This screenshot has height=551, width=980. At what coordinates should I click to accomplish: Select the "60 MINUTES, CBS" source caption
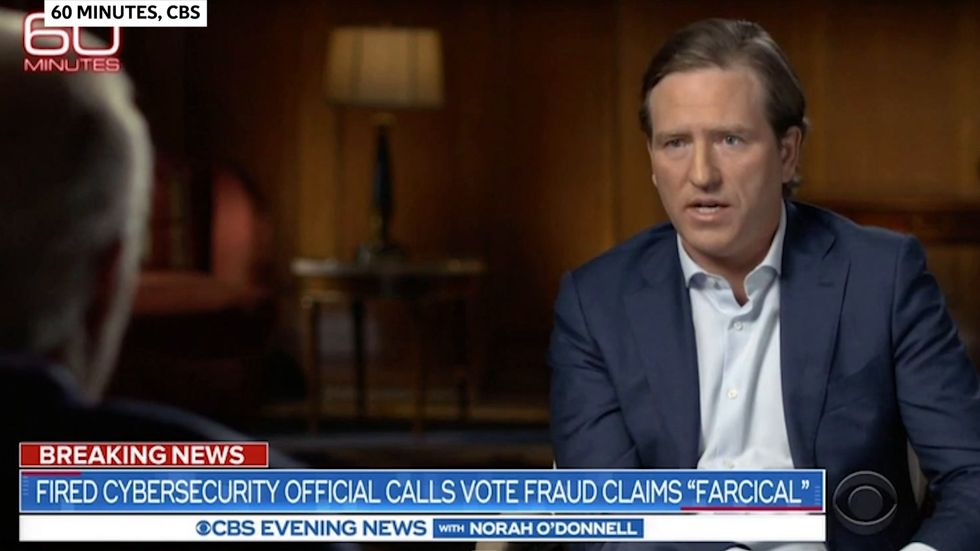[126, 12]
